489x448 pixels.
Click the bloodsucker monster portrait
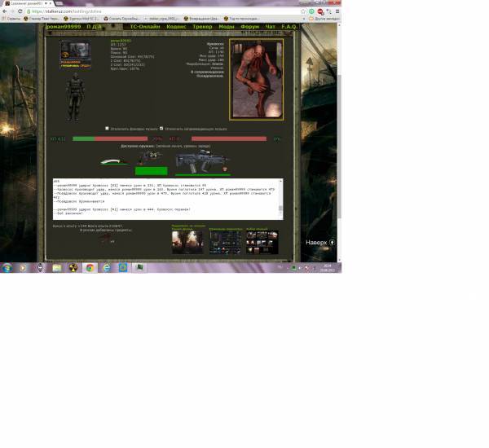tap(256, 79)
